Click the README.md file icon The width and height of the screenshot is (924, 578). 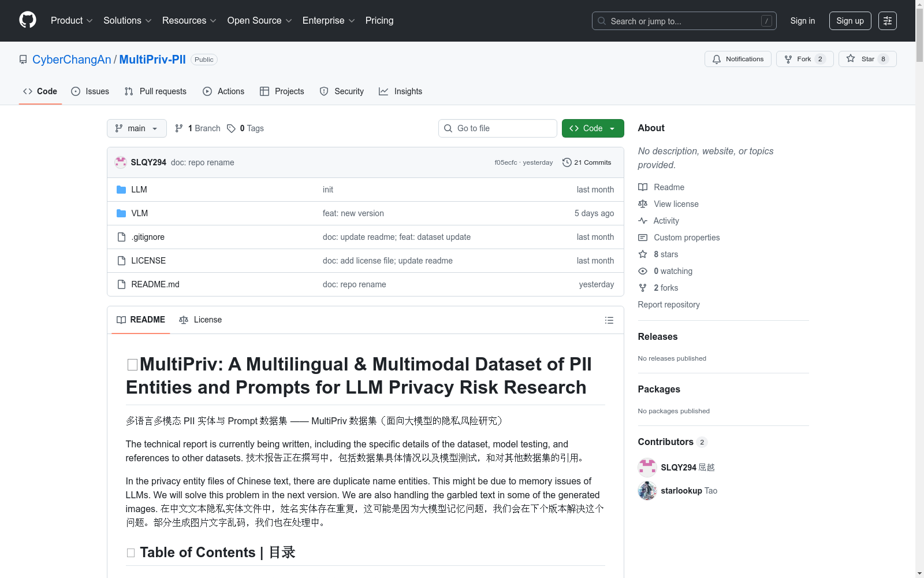121,284
